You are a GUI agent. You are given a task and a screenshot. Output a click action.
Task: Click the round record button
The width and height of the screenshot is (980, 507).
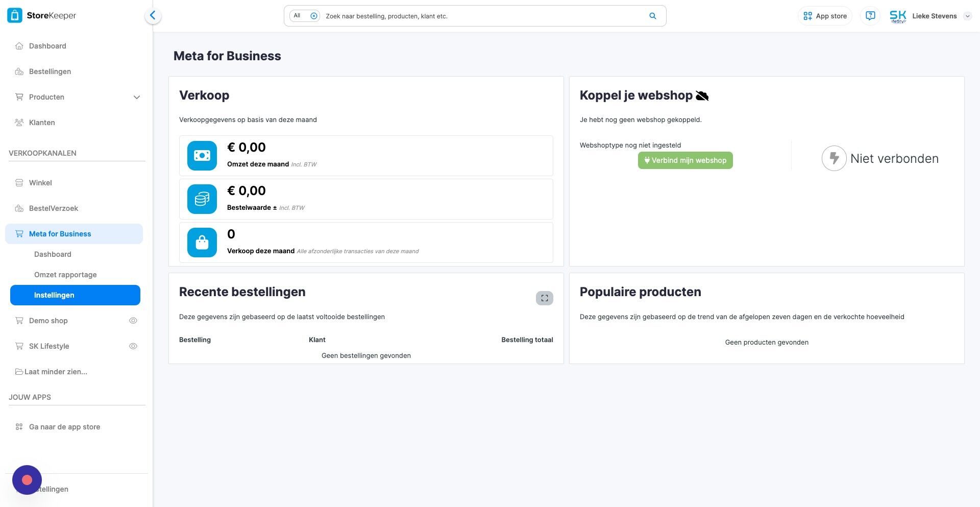27,480
